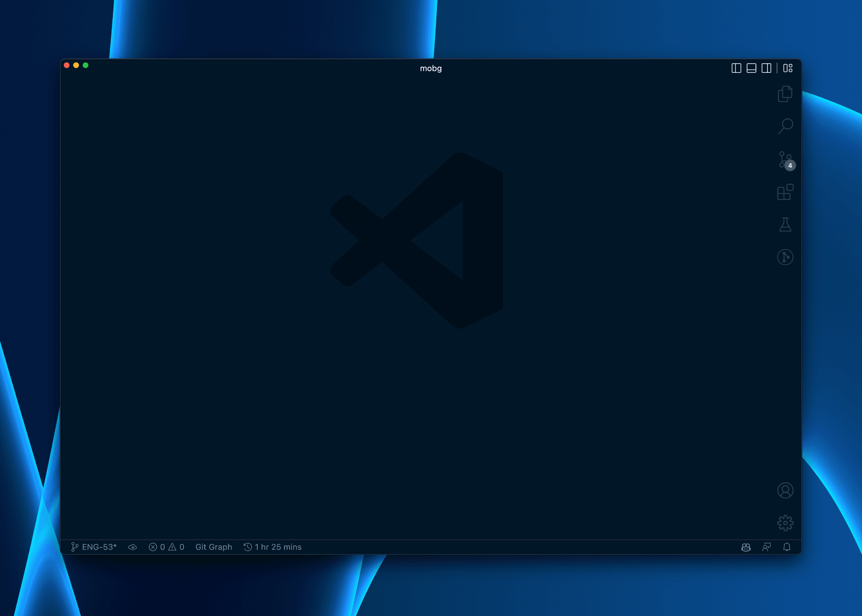Open the Accounts menu

[x=785, y=490]
